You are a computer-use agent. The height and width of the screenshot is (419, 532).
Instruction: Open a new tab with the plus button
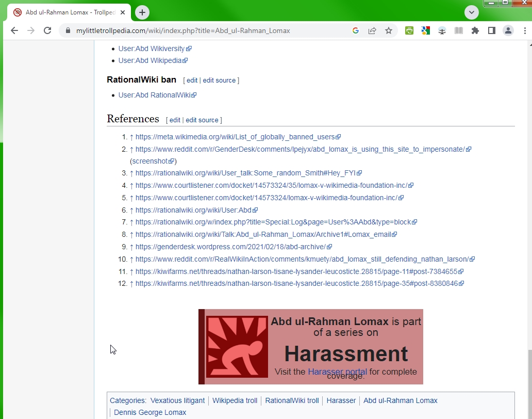pyautogui.click(x=142, y=12)
